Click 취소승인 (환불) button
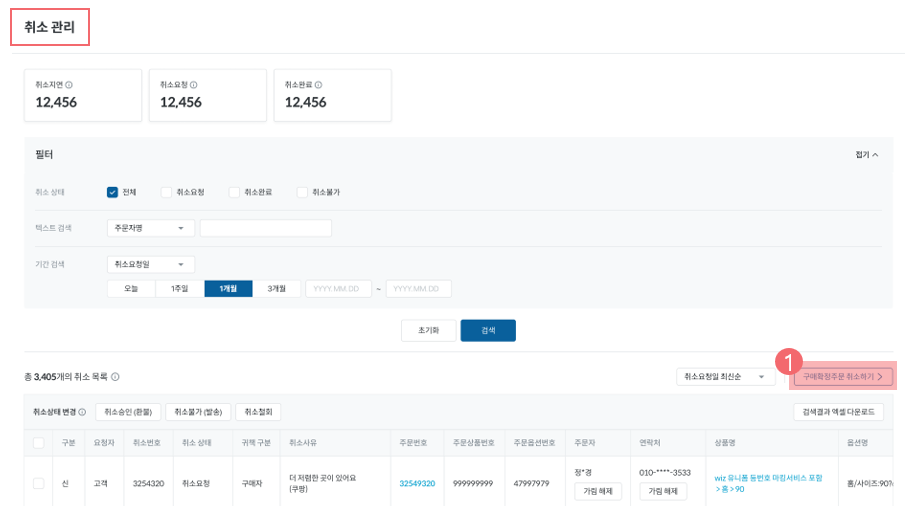 pyautogui.click(x=128, y=412)
